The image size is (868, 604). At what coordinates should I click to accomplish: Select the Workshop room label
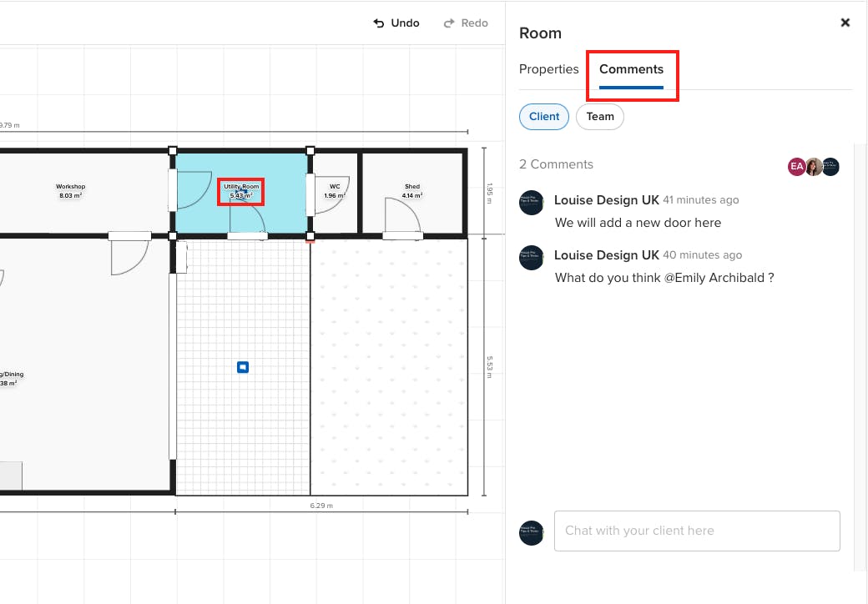(70, 191)
